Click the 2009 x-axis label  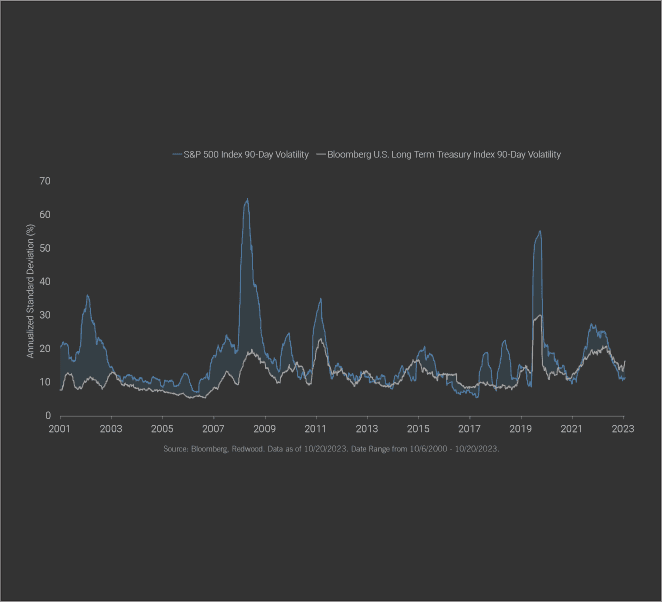pos(264,429)
